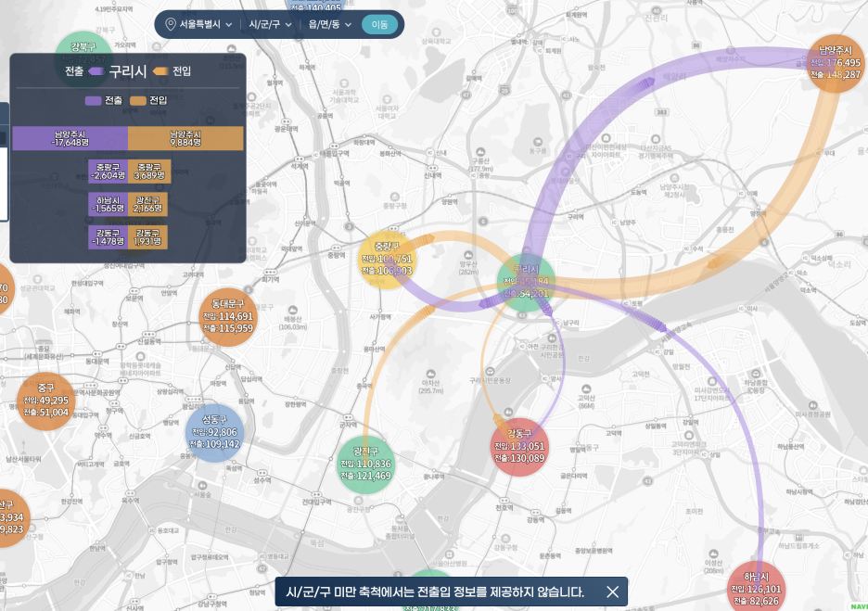
Task: Click the 미사경정공원 map label
Action: tap(812, 414)
